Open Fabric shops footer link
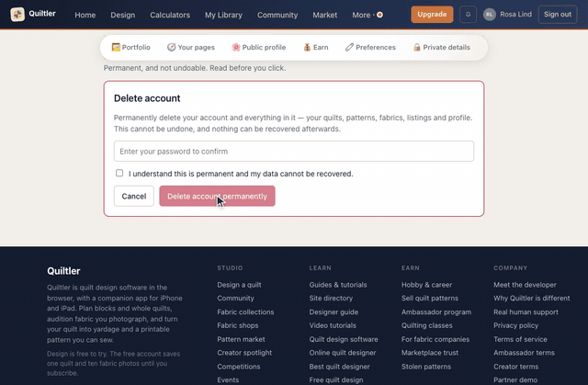 click(x=238, y=325)
